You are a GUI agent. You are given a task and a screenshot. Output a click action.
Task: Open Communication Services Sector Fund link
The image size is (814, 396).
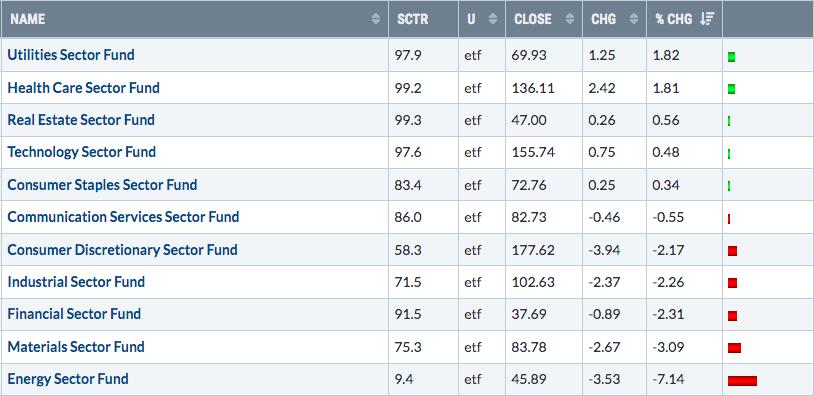[x=124, y=216]
